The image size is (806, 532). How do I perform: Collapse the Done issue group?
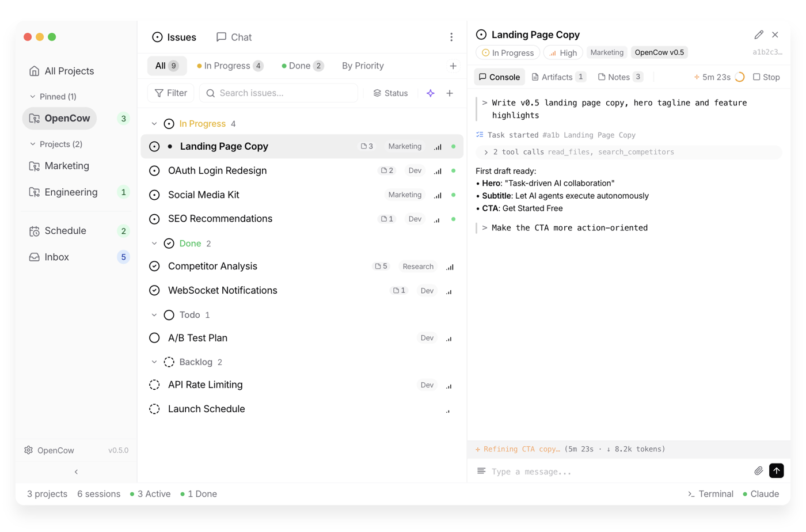pyautogui.click(x=154, y=243)
